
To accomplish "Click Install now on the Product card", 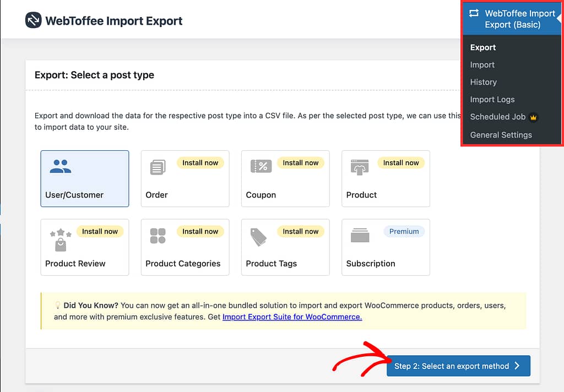I will tap(401, 162).
